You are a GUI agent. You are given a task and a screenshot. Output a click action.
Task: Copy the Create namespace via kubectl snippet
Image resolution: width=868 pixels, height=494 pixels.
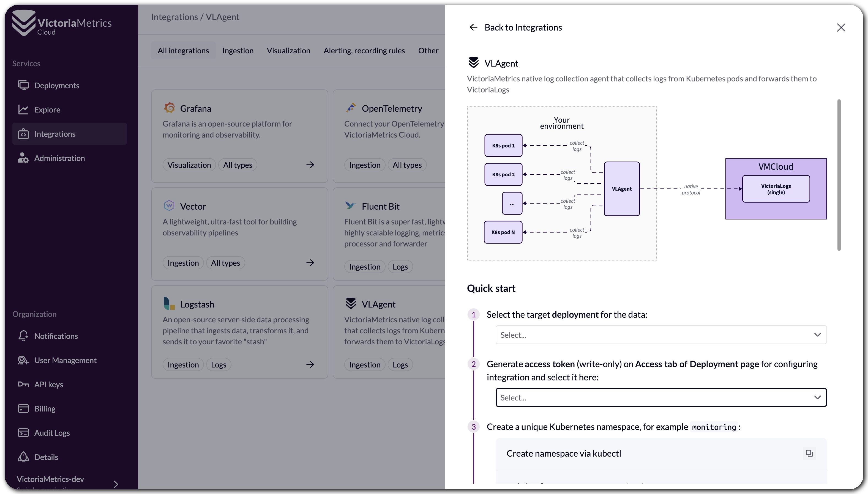click(809, 453)
